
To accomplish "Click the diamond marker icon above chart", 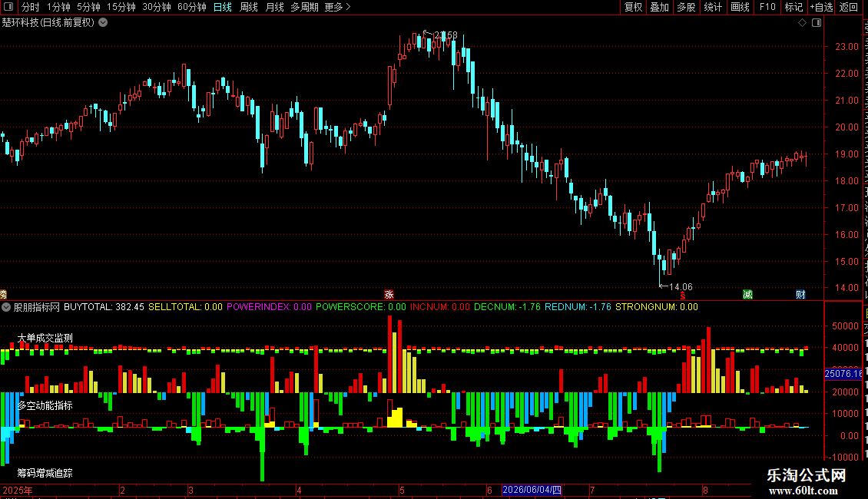I will tap(802, 23).
